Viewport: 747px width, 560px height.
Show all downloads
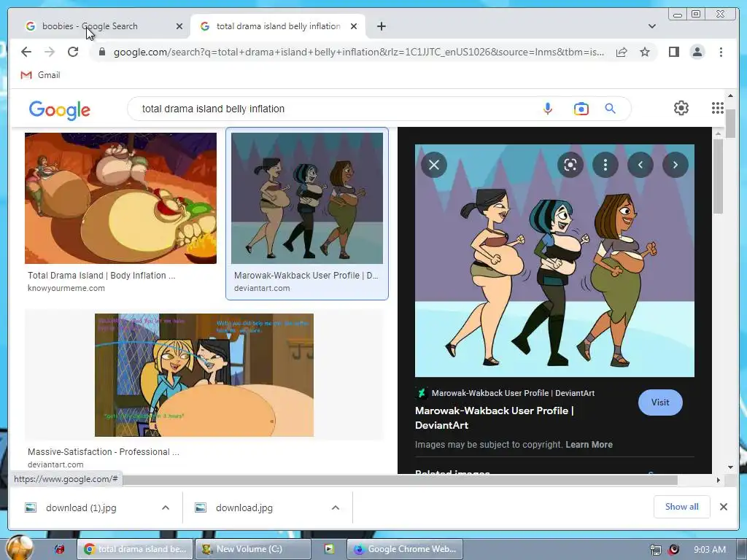point(682,507)
